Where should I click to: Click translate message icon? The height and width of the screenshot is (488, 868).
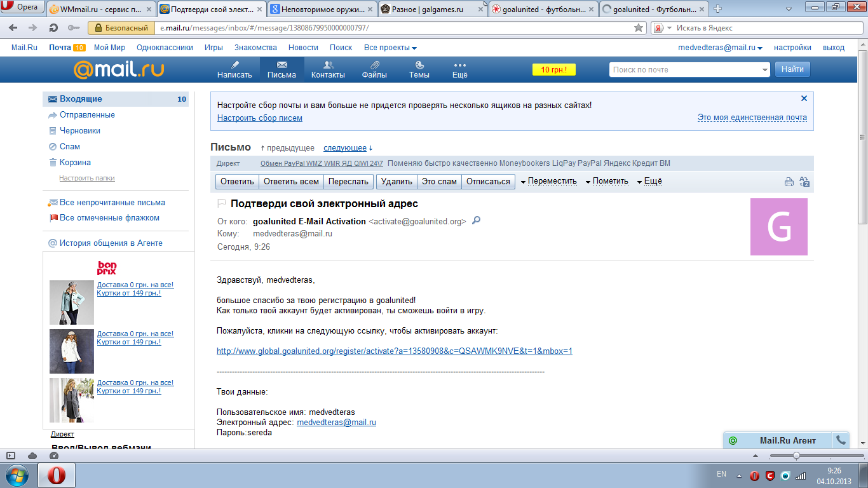tap(804, 182)
